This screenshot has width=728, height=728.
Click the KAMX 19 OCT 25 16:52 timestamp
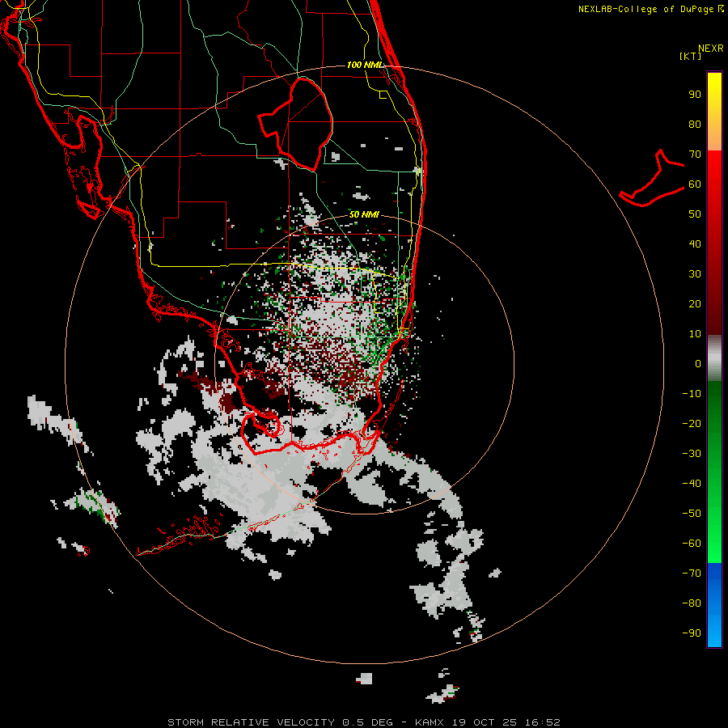coord(488,722)
